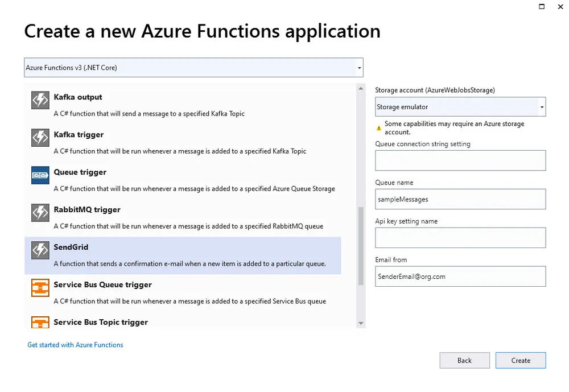
Task: Click the Service Bus Queue trigger icon
Action: pos(40,288)
